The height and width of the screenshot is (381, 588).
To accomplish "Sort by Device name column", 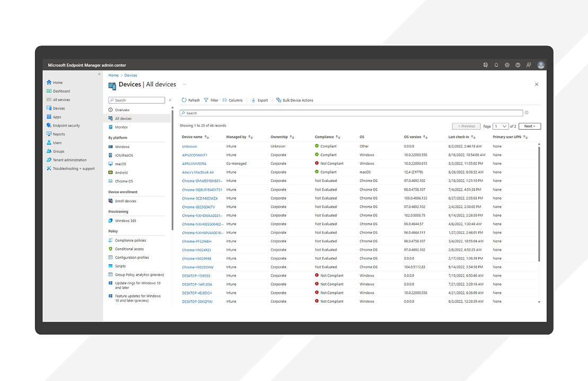I will 195,137.
